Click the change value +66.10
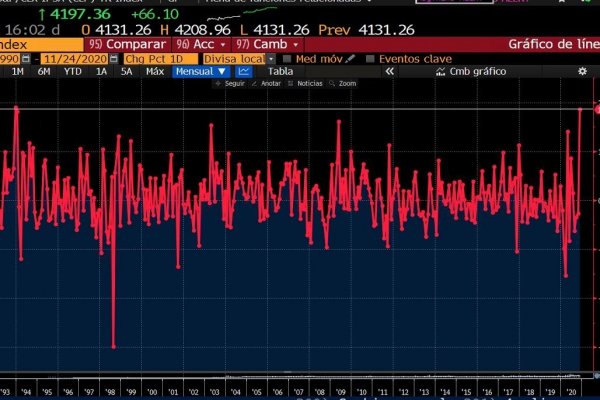The width and height of the screenshot is (600, 400). pos(155,15)
